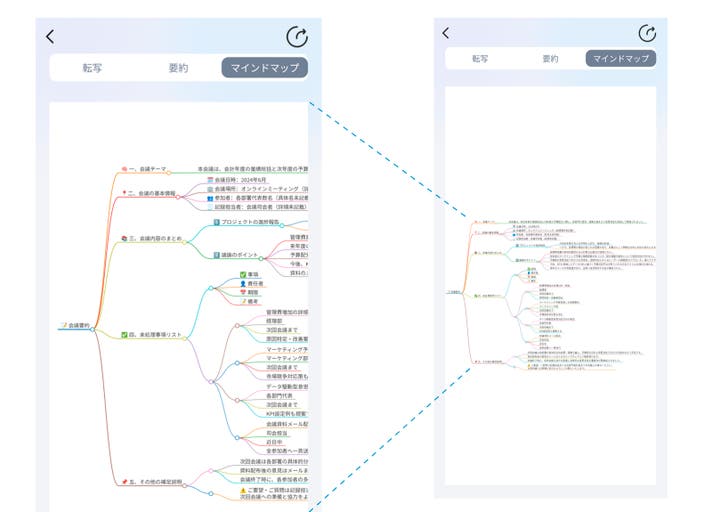This screenshot has width=712, height=512.
Task: Select マインドマップ tab in left screen
Action: pos(264,68)
